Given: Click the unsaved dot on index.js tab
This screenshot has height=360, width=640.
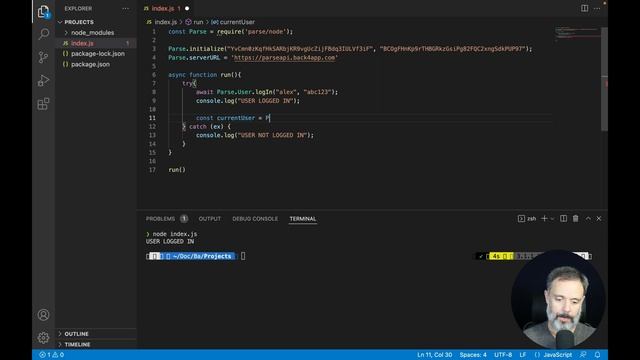Looking at the screenshot, I should pyautogui.click(x=187, y=8).
